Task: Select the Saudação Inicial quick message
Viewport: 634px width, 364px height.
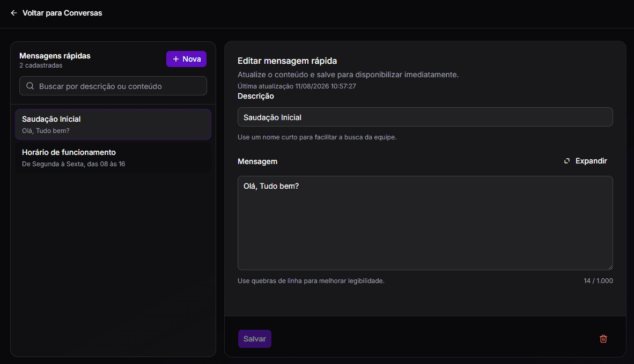Action: coord(113,124)
